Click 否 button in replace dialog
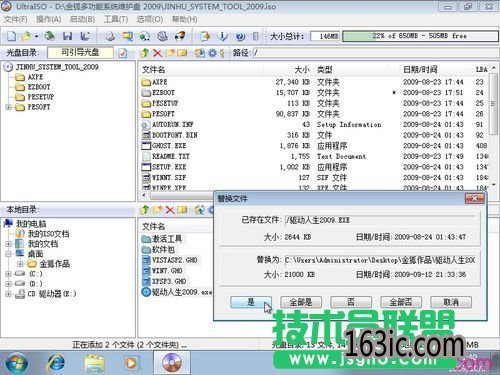This screenshot has height=375, width=500. coord(351,302)
